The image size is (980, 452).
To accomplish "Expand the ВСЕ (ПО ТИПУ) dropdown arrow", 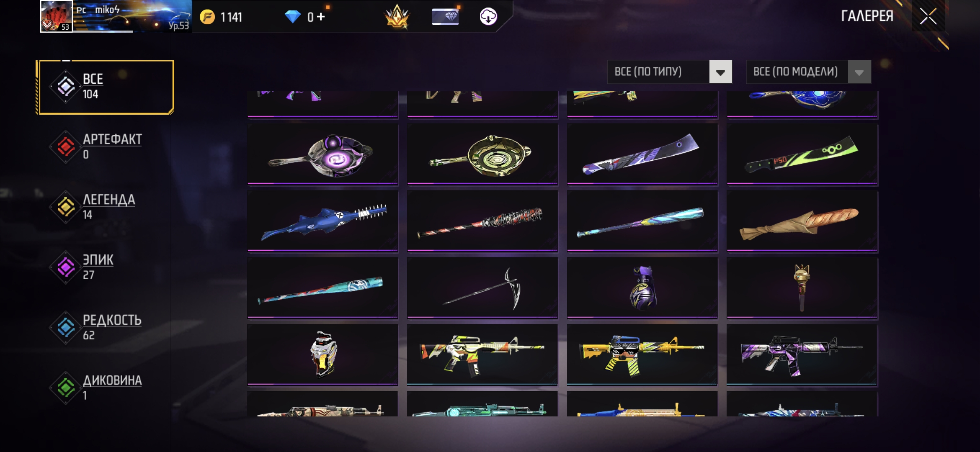I will click(x=720, y=72).
